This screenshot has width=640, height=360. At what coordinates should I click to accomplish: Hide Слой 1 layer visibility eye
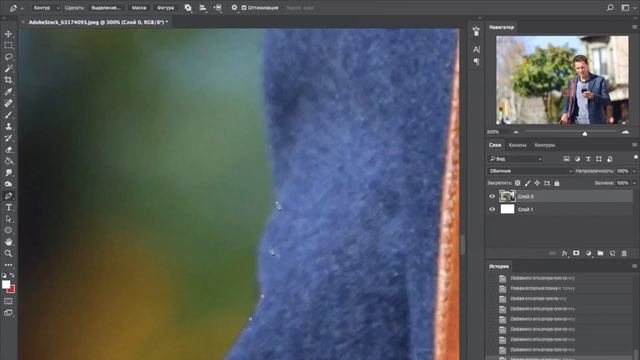[x=492, y=209]
